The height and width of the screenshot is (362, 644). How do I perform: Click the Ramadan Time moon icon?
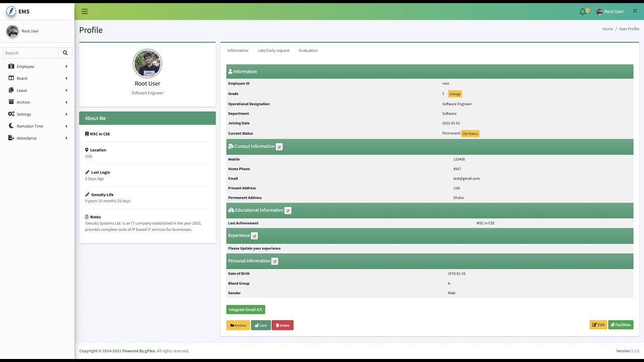[11, 126]
